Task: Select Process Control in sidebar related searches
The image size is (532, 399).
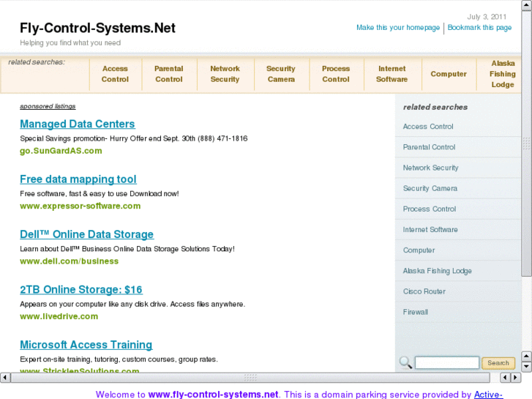Action: click(x=430, y=209)
